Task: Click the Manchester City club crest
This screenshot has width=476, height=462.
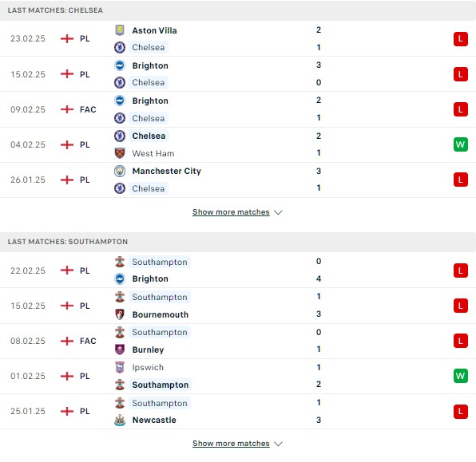Action: point(120,171)
